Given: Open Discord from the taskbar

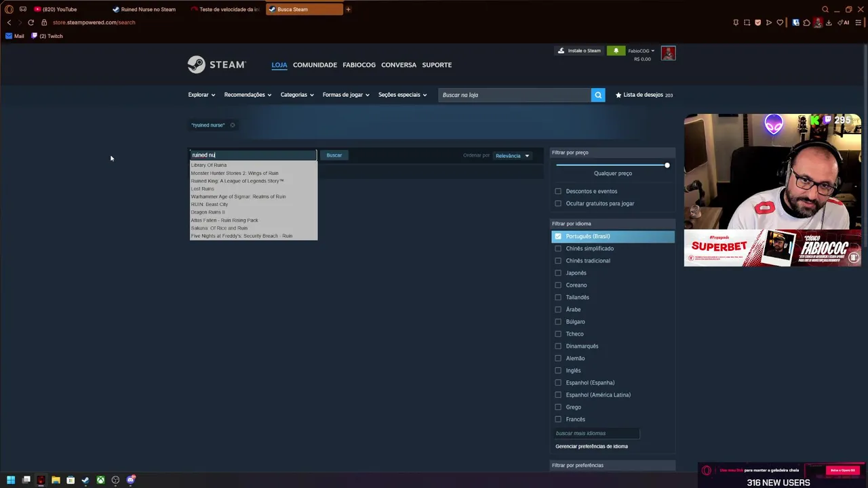Looking at the screenshot, I should (x=131, y=480).
